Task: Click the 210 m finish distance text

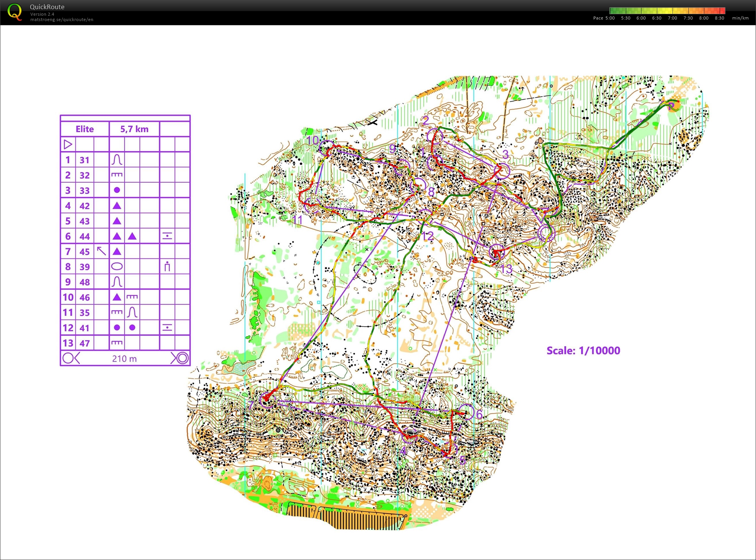Action: coord(124,359)
